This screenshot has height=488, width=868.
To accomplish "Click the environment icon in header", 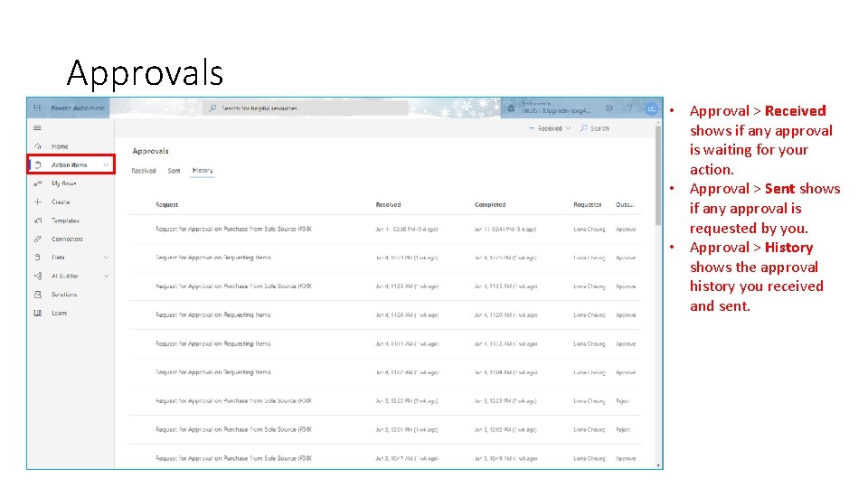I will 512,108.
